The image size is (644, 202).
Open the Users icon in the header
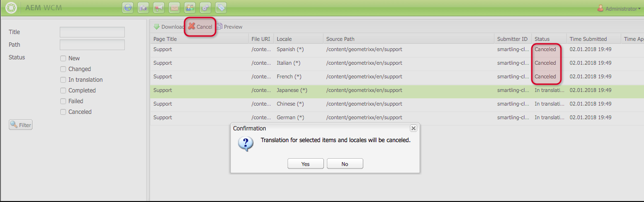click(x=189, y=8)
